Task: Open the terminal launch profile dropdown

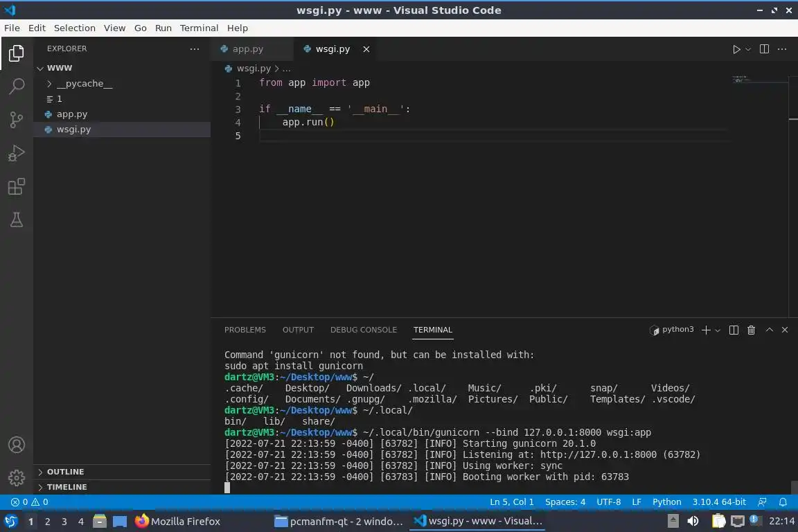Action: coord(718,330)
